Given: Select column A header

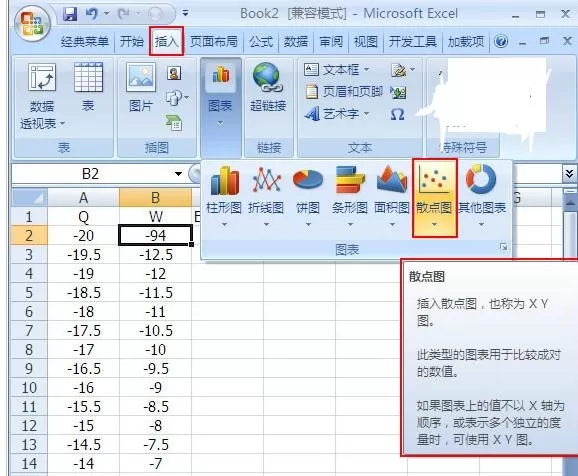Looking at the screenshot, I should tap(83, 198).
